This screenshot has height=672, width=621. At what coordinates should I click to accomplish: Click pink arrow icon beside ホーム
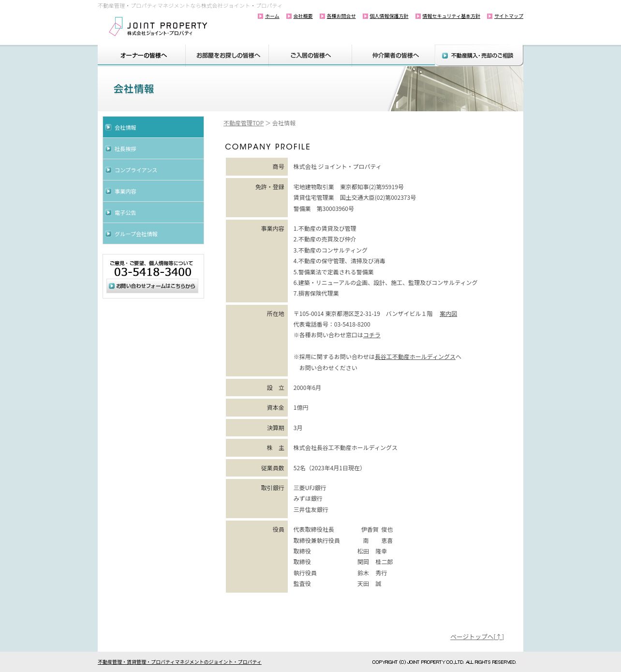[x=261, y=16]
